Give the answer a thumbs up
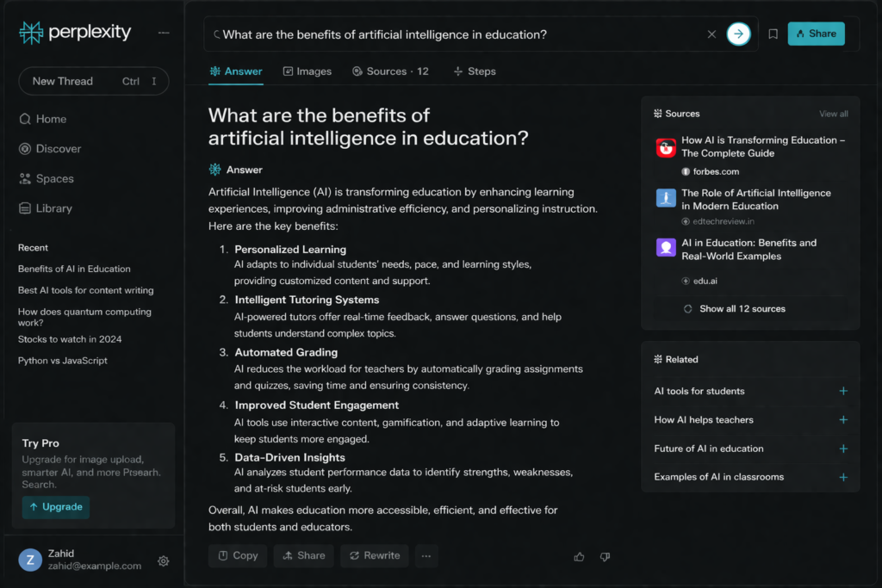Screen dimensions: 882x588 [x=579, y=557]
